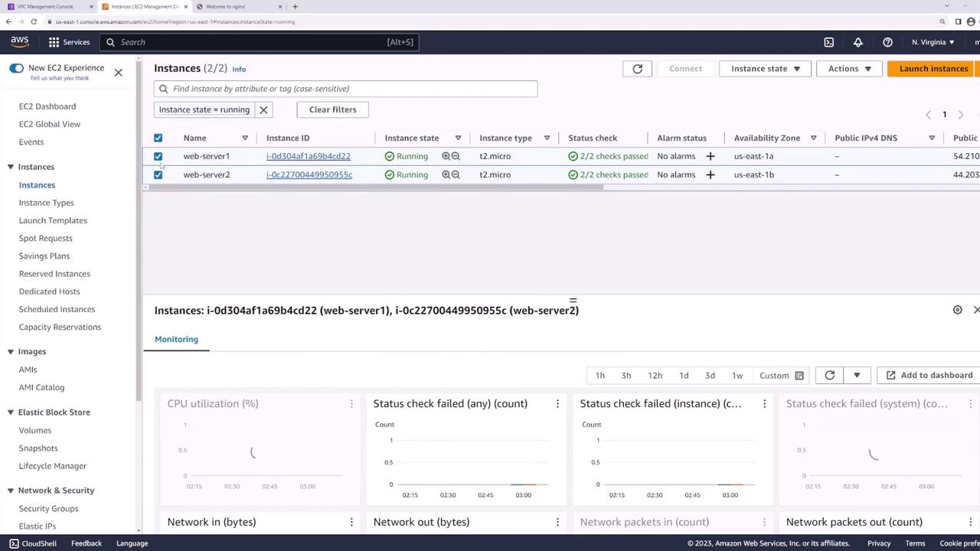Click the CloudShell icon in footer
The height and width of the screenshot is (551, 980).
(x=14, y=543)
